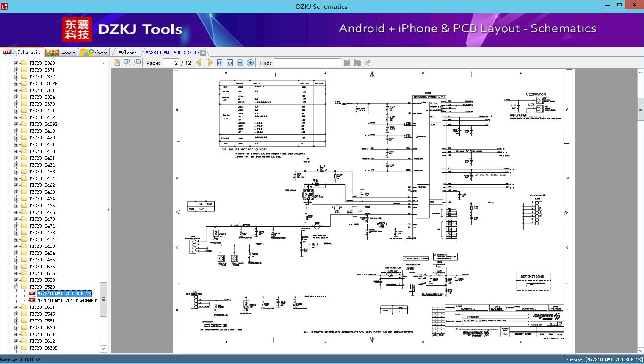Zoom in with the plus icon

250,63
